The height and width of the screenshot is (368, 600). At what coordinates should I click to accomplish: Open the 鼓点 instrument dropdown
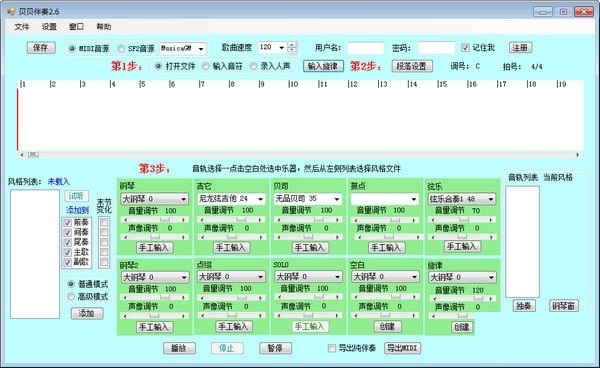385,199
